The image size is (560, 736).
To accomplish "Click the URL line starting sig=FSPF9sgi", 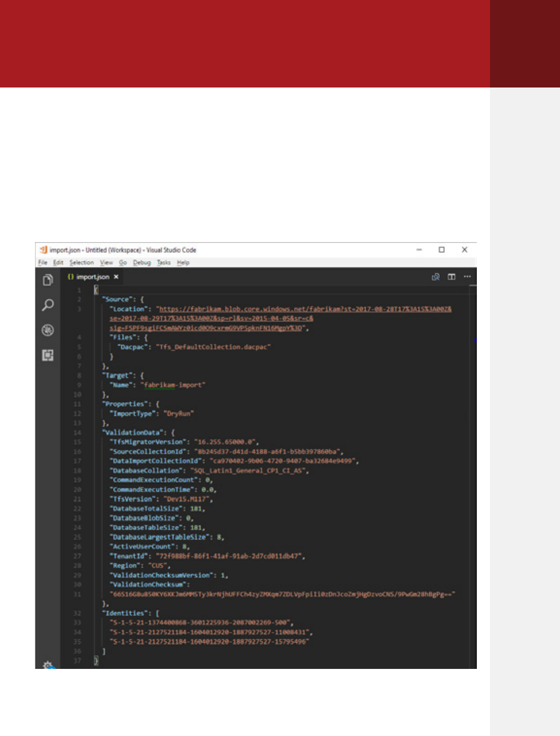I will tap(207, 328).
